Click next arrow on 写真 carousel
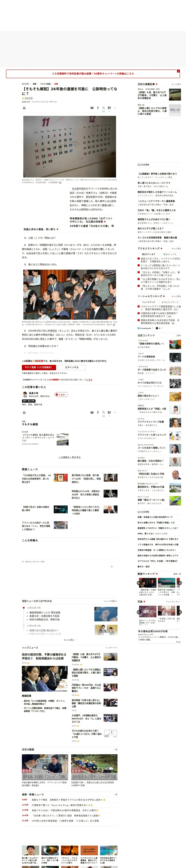The height and width of the screenshot is (868, 186). [x=180, y=612]
